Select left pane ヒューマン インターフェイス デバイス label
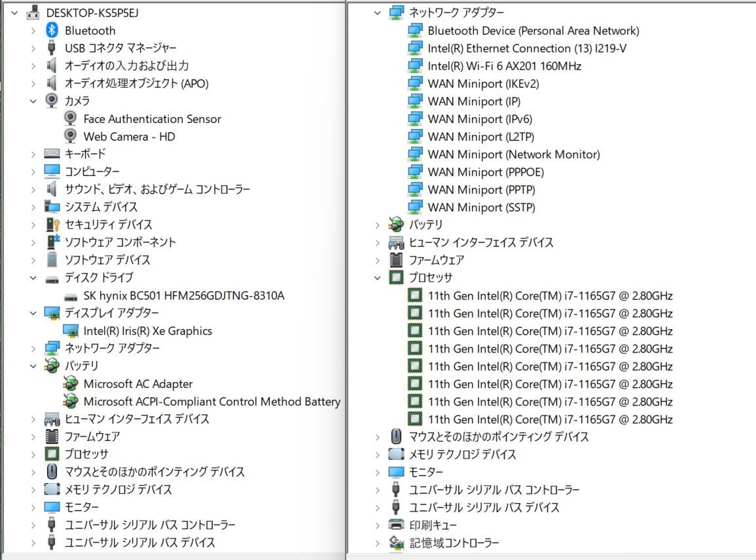This screenshot has width=756, height=560. (137, 419)
